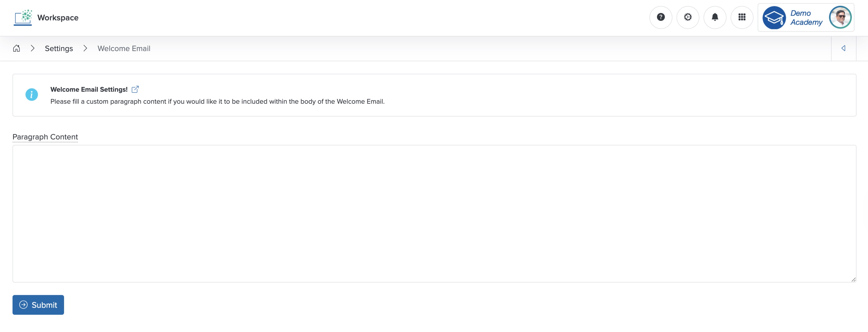Expand the breadcrumb chevron after Settings
This screenshot has height=332, width=868.
(x=85, y=48)
